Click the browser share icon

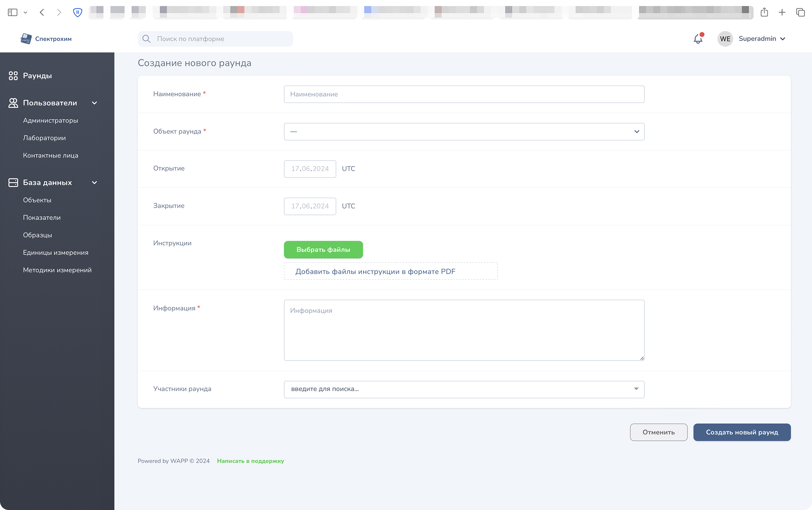coord(764,12)
